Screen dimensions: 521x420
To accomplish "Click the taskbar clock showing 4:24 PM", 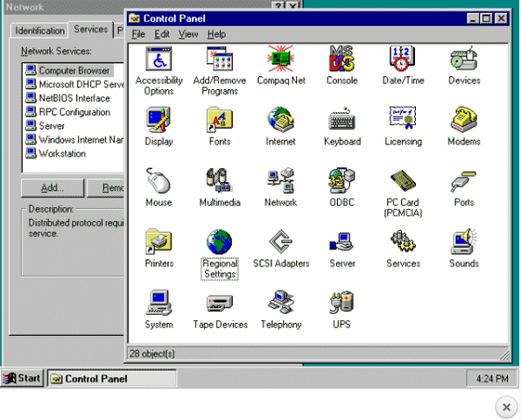I will coord(492,379).
